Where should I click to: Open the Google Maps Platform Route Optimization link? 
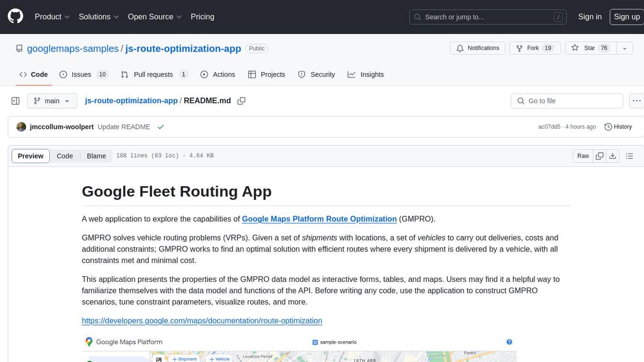[319, 219]
